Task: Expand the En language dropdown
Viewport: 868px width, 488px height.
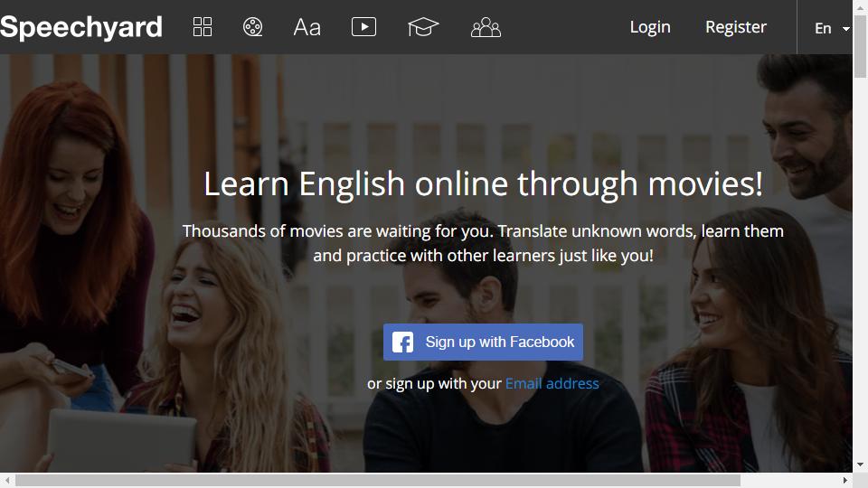Action: pos(832,28)
